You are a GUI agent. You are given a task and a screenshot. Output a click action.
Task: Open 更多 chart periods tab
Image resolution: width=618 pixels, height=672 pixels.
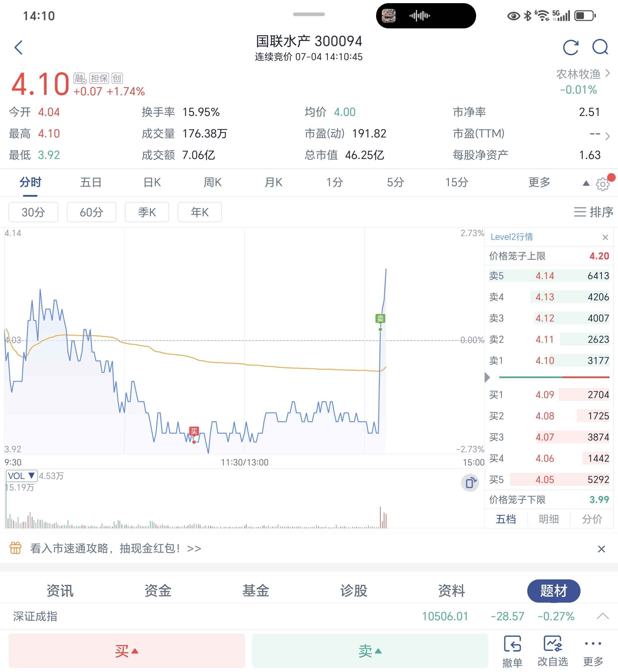539,182
